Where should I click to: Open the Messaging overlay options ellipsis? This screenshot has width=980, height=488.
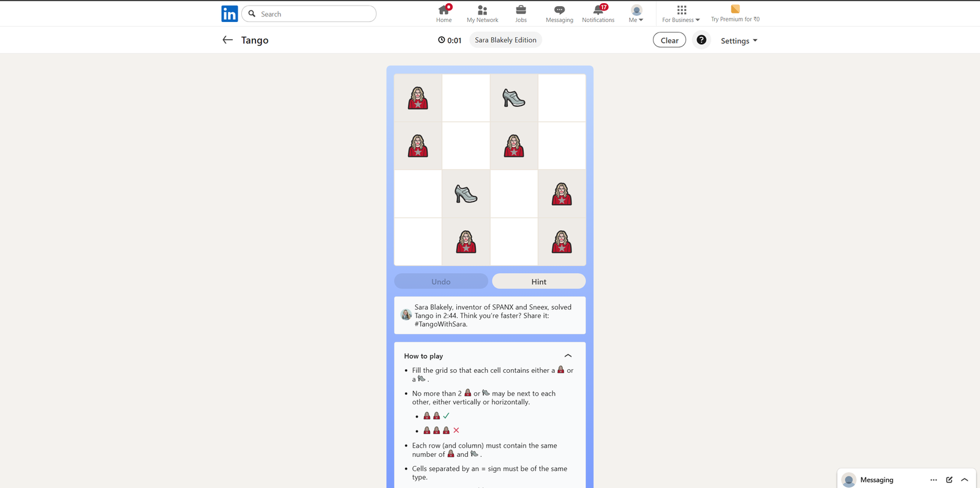pyautogui.click(x=933, y=480)
